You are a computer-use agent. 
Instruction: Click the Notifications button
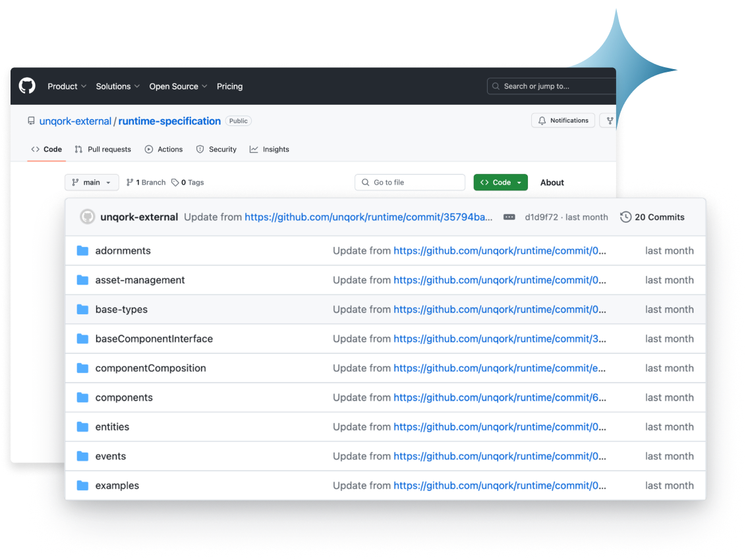(x=563, y=121)
